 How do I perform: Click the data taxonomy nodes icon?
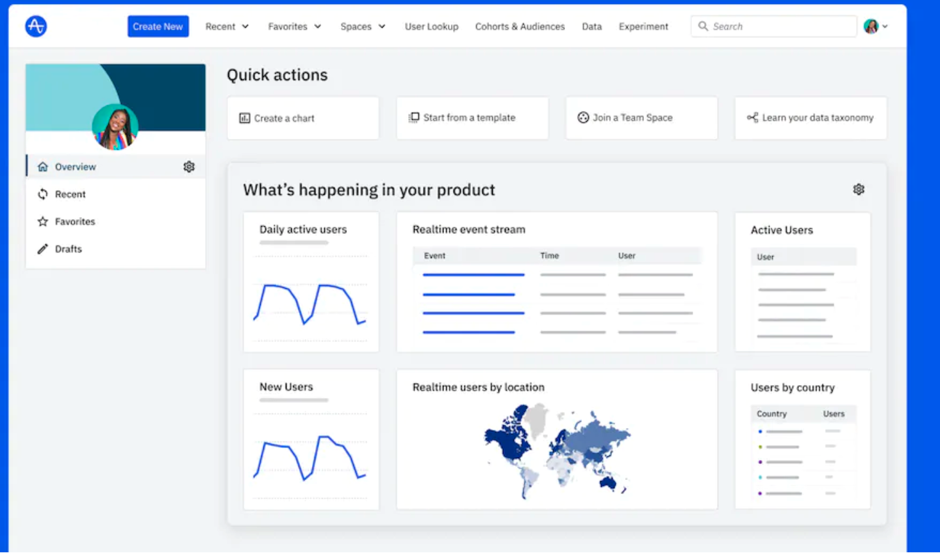point(752,117)
